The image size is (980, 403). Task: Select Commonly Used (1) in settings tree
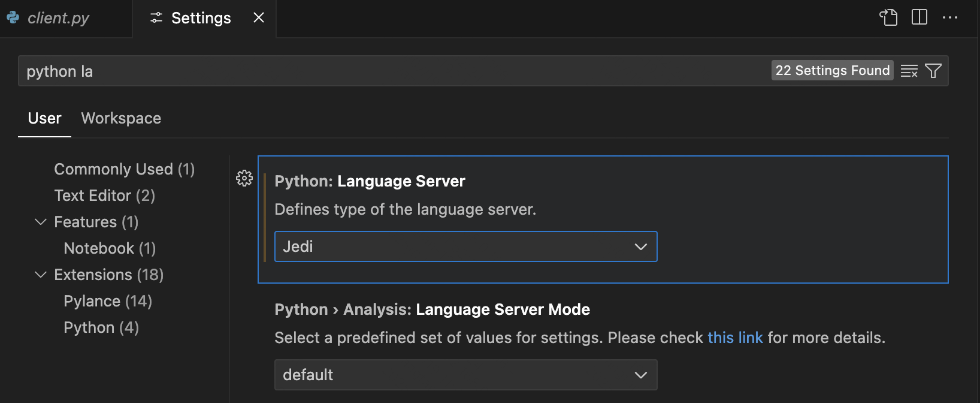pos(124,169)
